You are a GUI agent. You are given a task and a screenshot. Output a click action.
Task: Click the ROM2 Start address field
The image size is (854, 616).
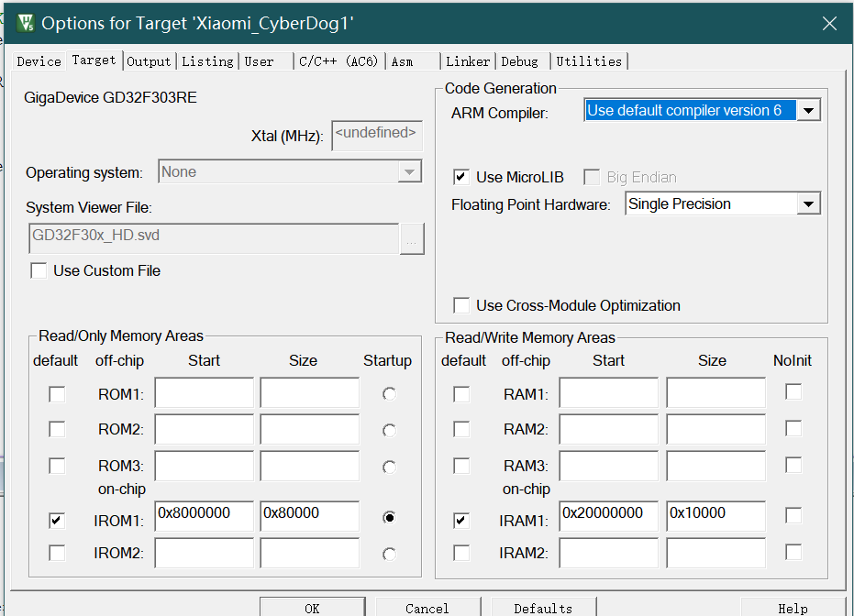pos(205,429)
